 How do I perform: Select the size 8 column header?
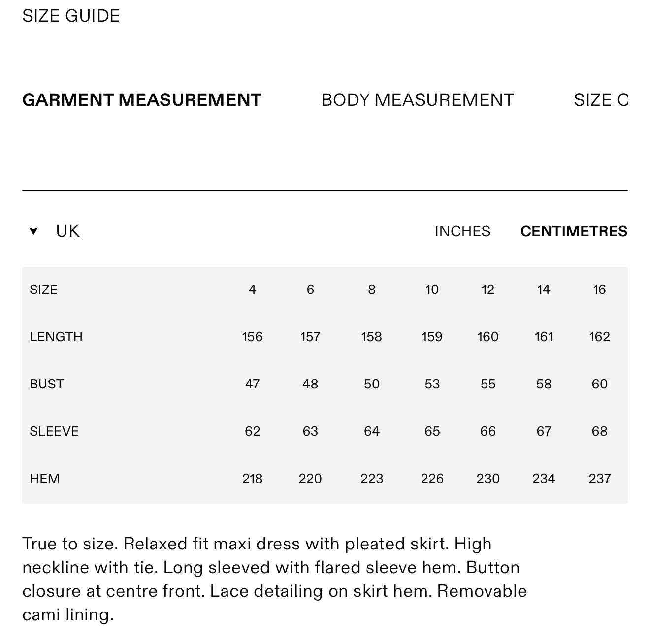click(372, 290)
